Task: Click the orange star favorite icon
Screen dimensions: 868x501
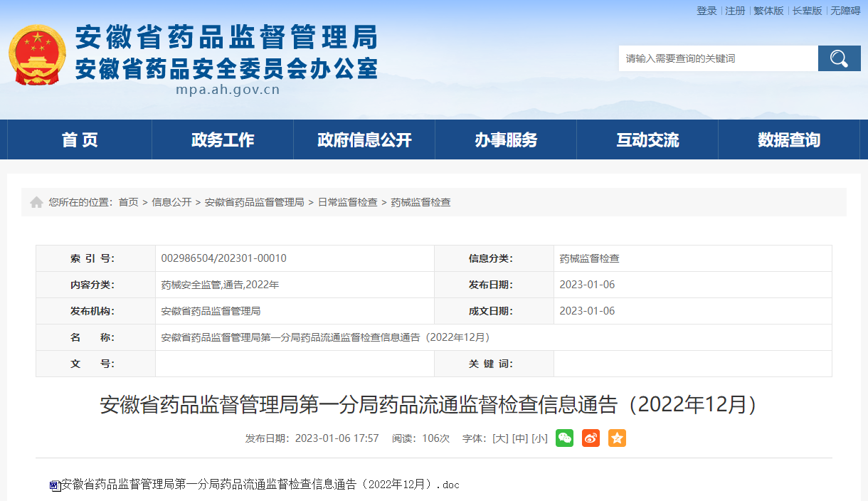Action: pos(617,438)
